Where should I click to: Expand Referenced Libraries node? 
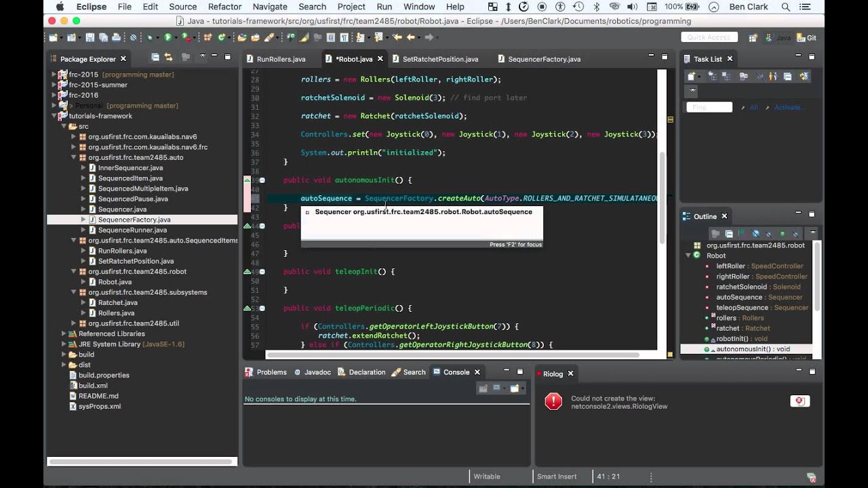pyautogui.click(x=64, y=333)
